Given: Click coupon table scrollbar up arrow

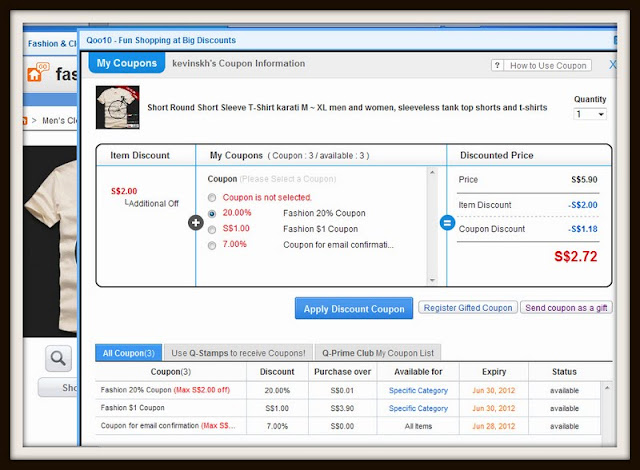Looking at the screenshot, I should 607,388.
